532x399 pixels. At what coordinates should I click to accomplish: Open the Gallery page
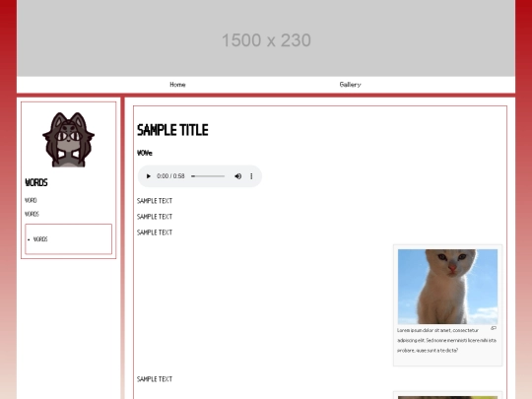tap(350, 85)
